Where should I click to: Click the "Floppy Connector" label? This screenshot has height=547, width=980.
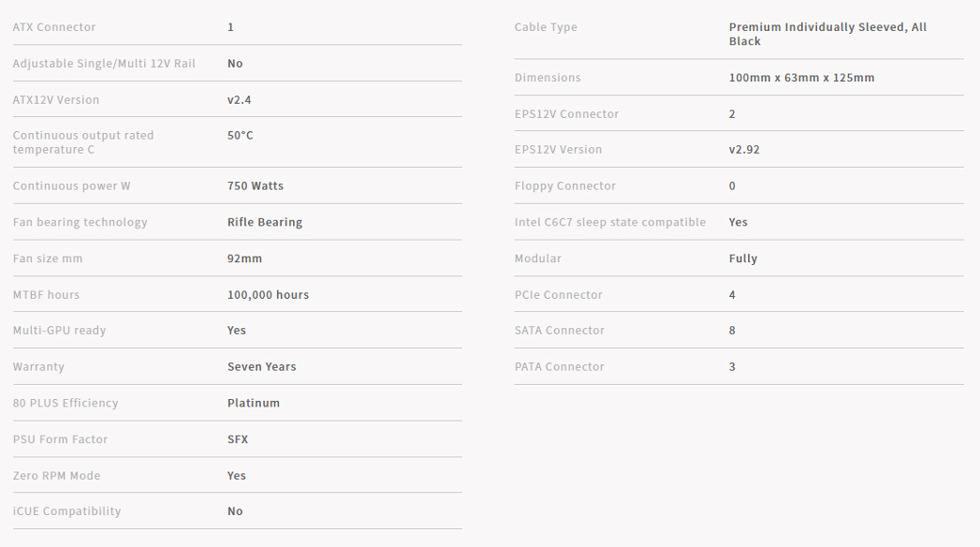[564, 186]
